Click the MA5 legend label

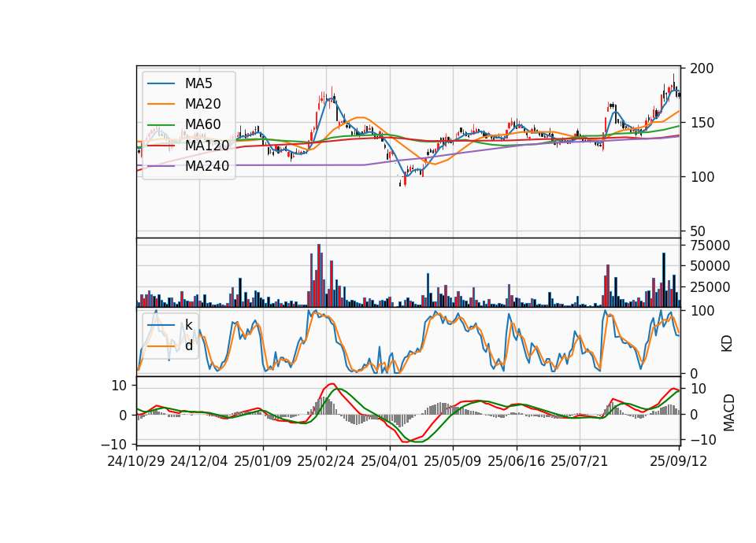pos(198,83)
